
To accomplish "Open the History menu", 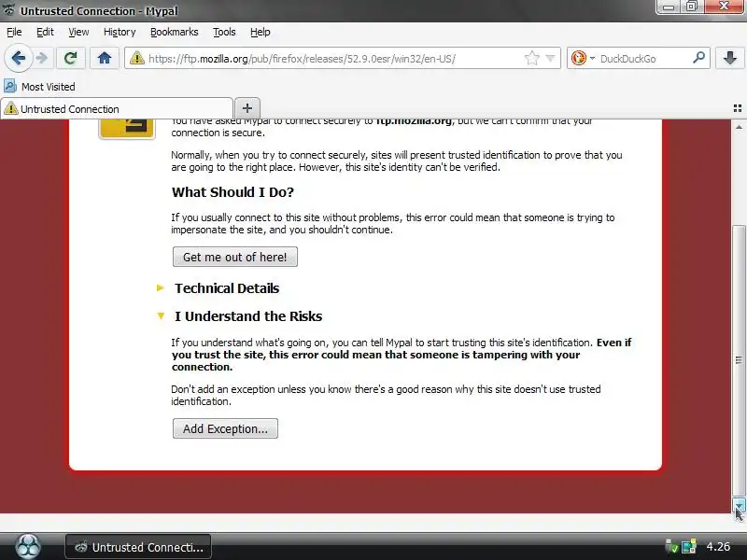I will [x=120, y=32].
